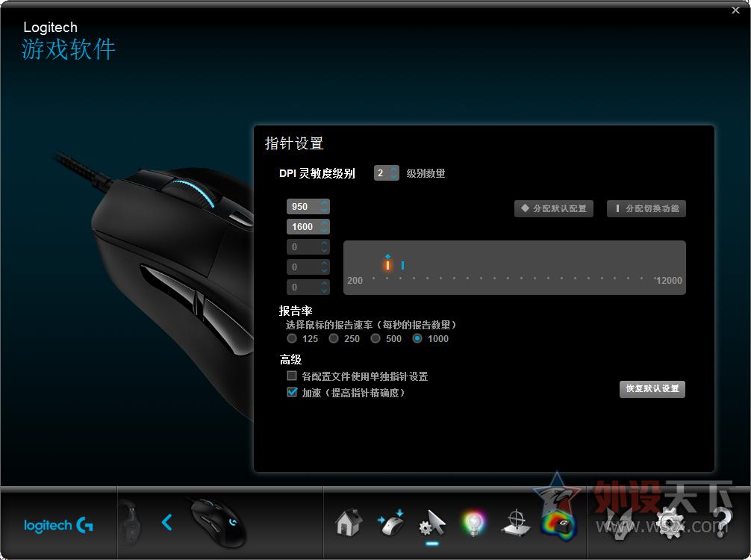Viewport: 751px width, 560px height.
Task: Select the 125 report rate option
Action: tap(292, 339)
